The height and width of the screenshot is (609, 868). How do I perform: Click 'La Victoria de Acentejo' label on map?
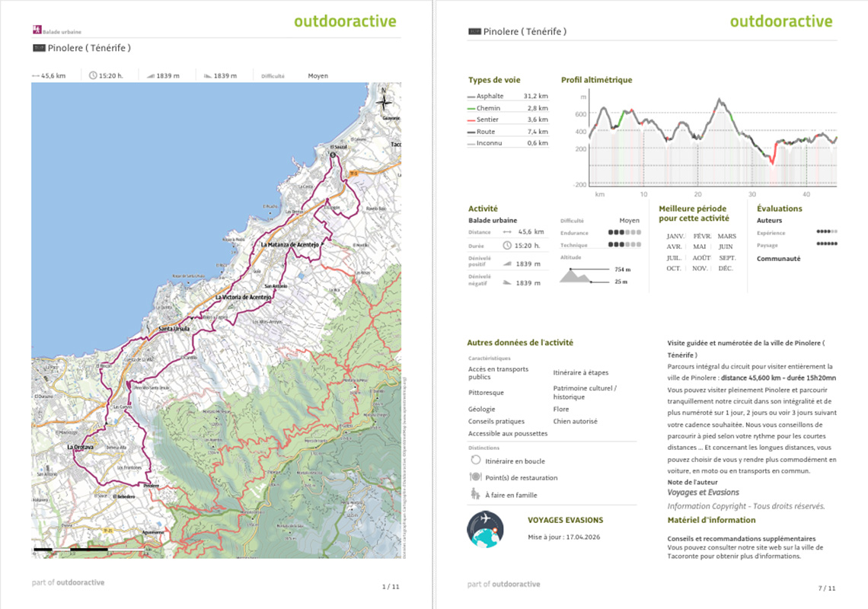coord(243,298)
